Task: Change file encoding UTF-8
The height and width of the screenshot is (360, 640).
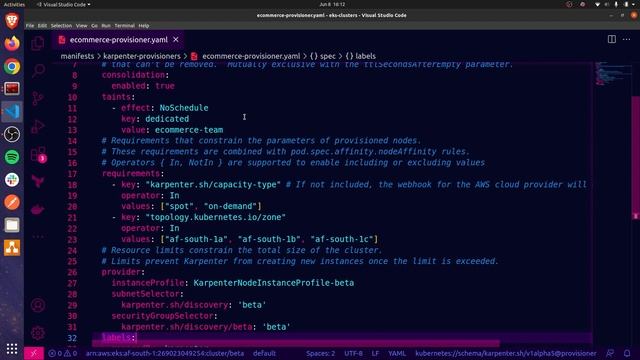Action: [353, 353]
